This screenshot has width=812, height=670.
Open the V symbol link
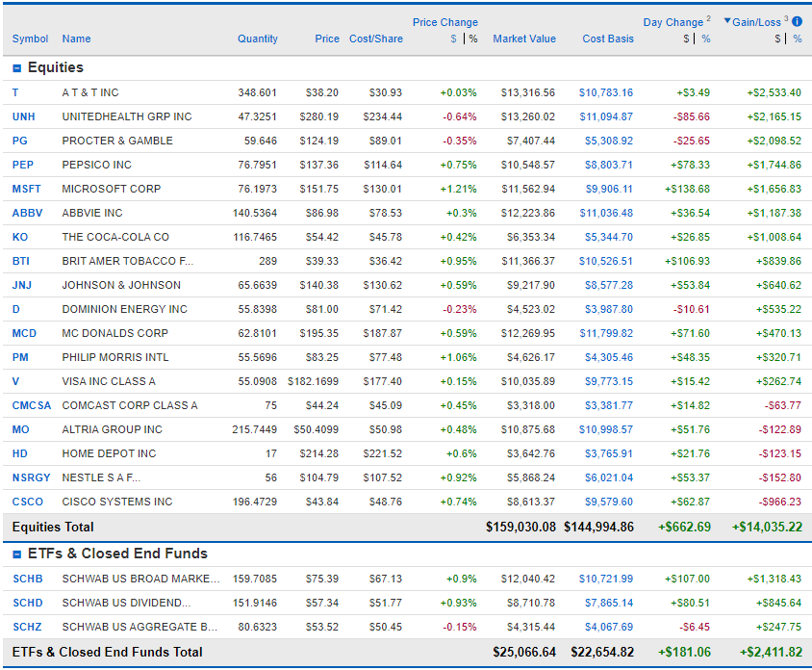tap(15, 382)
